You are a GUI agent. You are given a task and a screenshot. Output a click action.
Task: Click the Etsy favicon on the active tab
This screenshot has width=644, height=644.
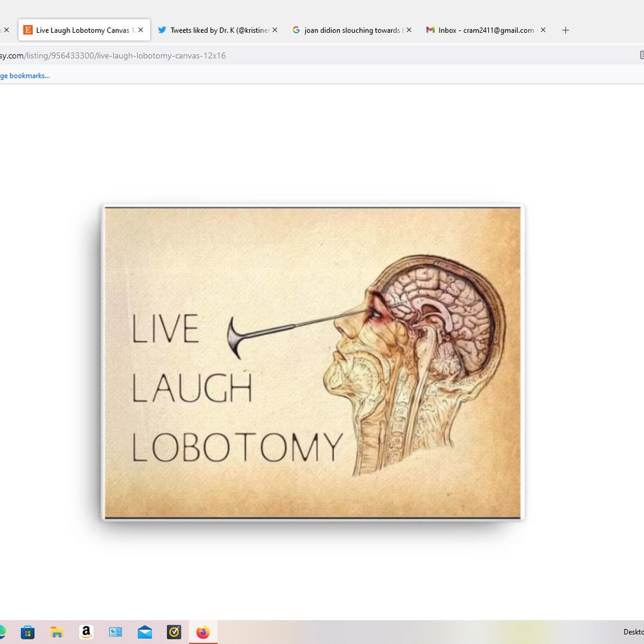(x=28, y=30)
